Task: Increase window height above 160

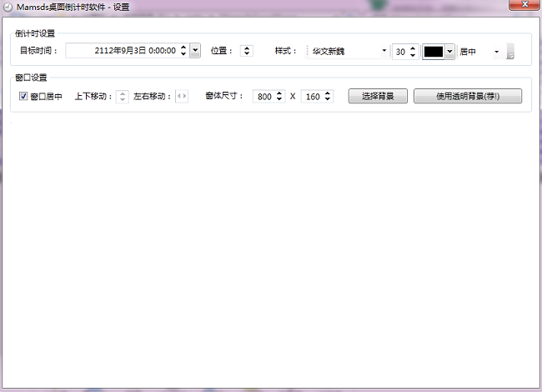Action: (328, 93)
